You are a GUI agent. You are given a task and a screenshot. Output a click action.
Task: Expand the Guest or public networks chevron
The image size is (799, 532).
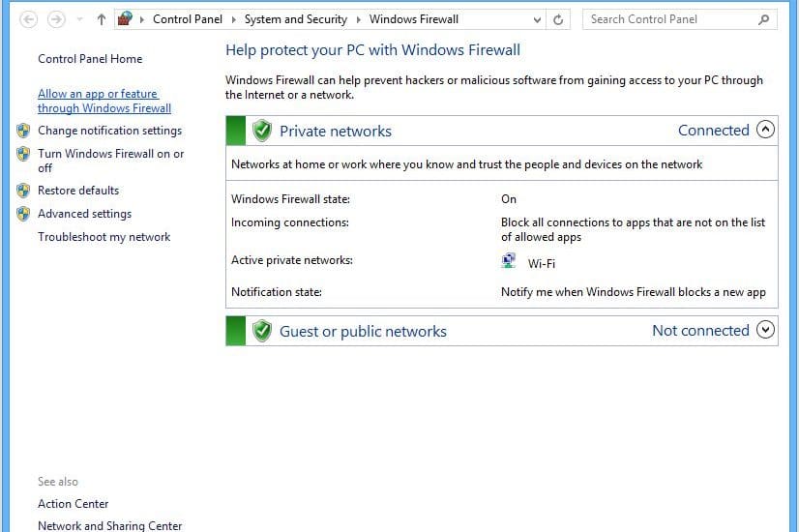(765, 330)
